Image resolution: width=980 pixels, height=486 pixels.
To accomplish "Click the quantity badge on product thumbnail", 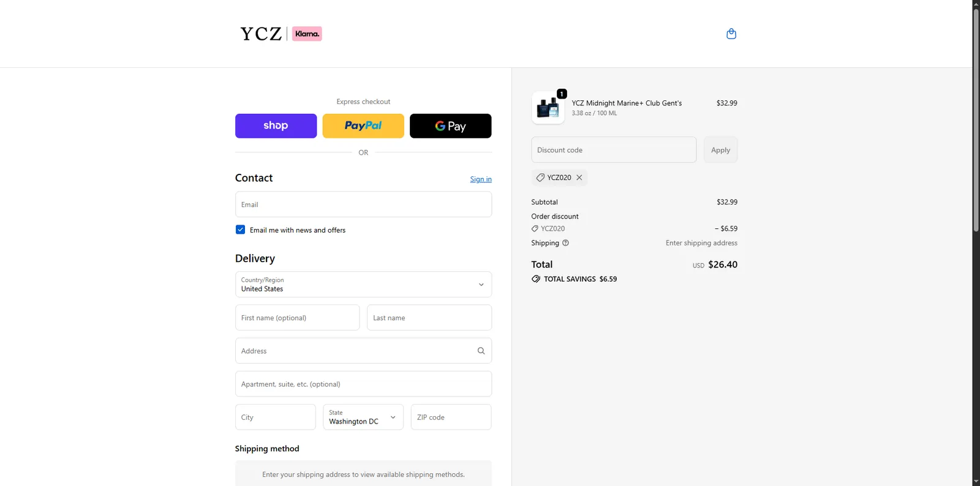I will pos(562,94).
